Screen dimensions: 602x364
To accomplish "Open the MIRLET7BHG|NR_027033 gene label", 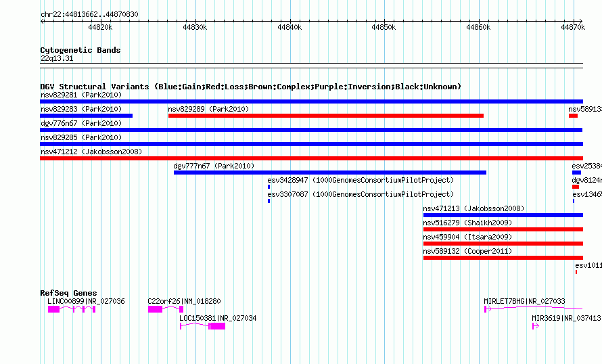I will pyautogui.click(x=524, y=301).
